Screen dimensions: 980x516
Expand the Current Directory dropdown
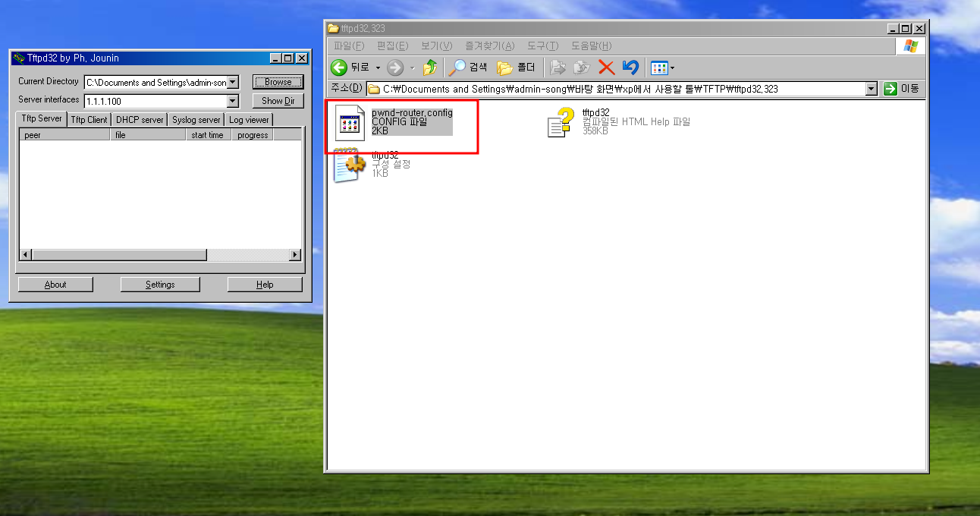233,83
